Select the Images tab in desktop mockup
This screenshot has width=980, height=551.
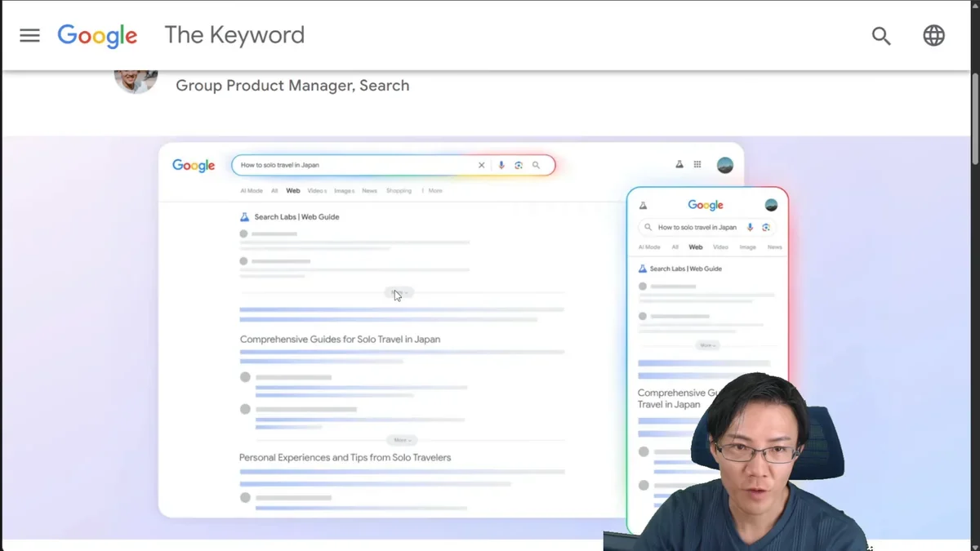pos(344,191)
